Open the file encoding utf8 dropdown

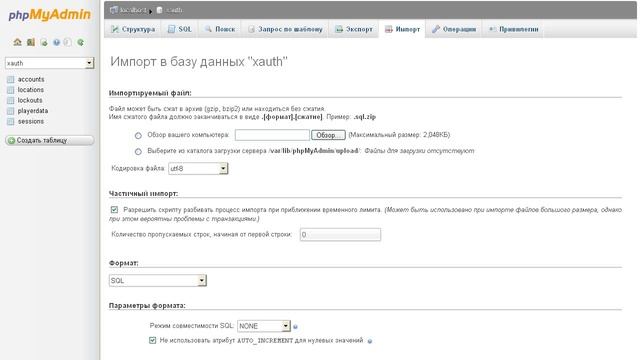tap(198, 169)
